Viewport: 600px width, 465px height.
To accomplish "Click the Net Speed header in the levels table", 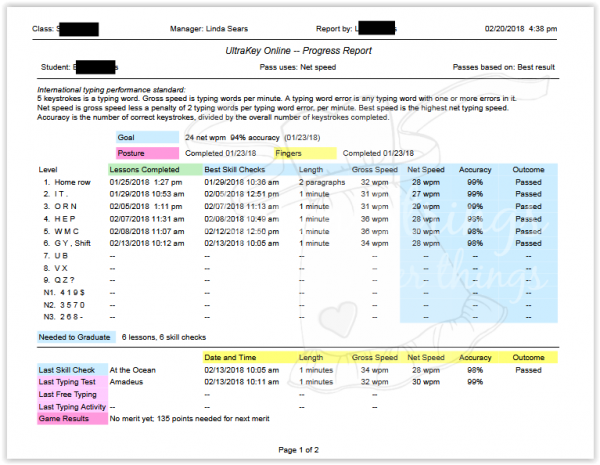I will coord(425,170).
